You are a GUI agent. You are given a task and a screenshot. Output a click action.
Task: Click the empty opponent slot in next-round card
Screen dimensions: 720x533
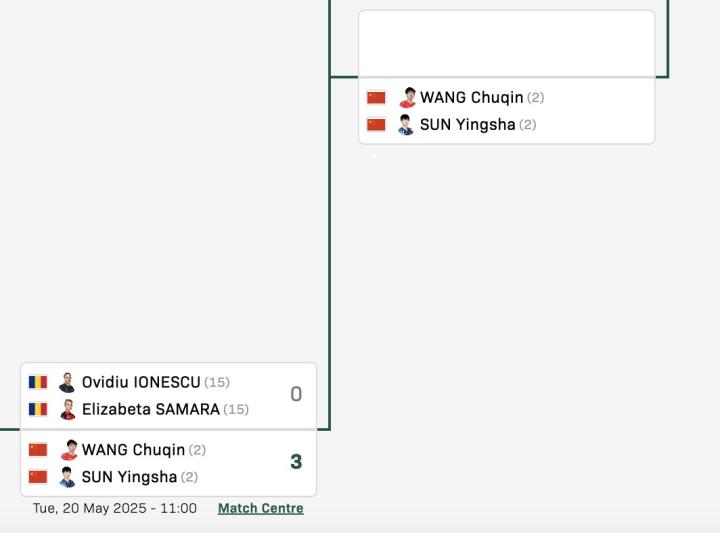click(506, 44)
